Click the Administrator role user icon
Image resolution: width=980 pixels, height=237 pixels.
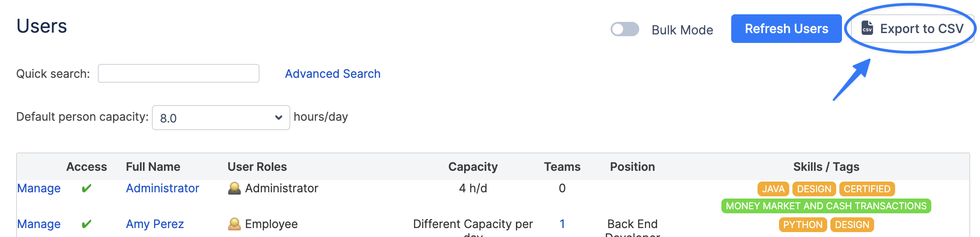point(234,188)
